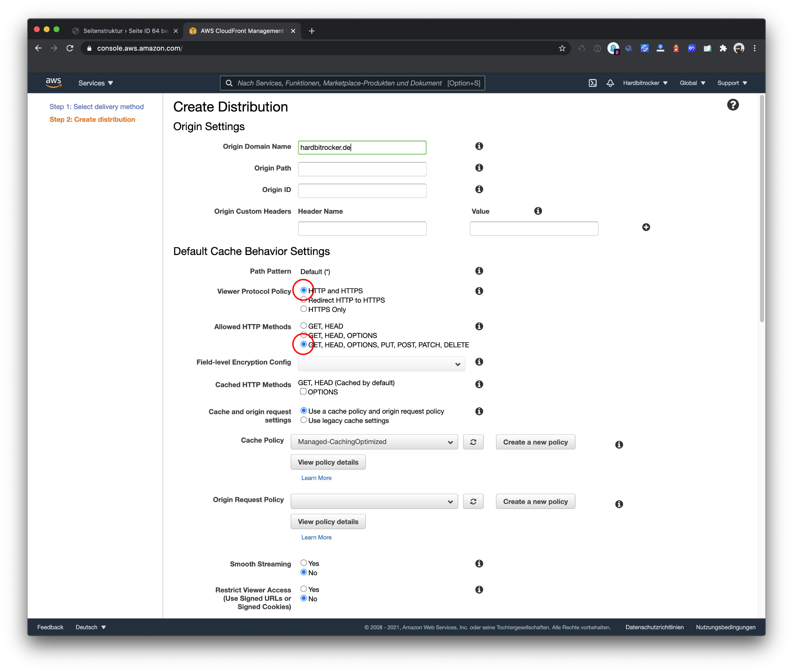This screenshot has height=672, width=793.
Task: Refresh the Origin Request Policy list
Action: coord(473,501)
